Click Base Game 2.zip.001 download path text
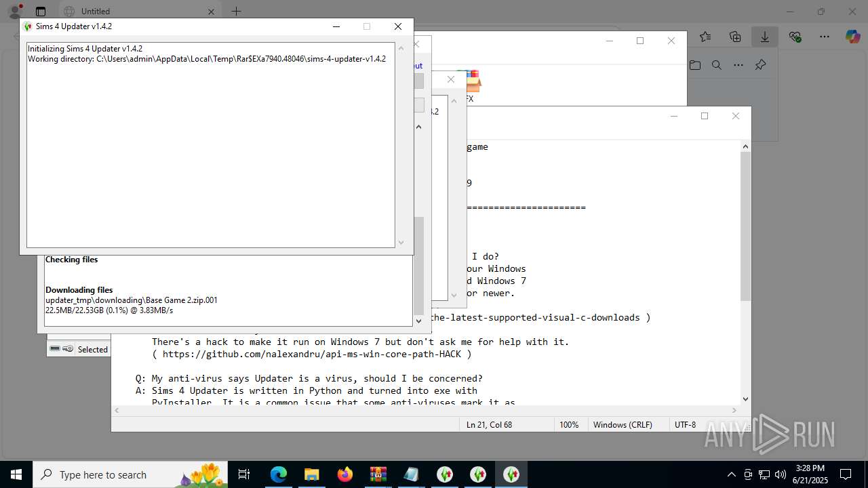 pyautogui.click(x=132, y=300)
